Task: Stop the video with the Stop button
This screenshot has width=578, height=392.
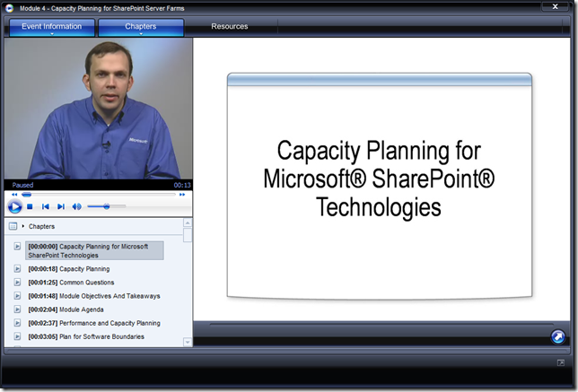Action: point(30,206)
